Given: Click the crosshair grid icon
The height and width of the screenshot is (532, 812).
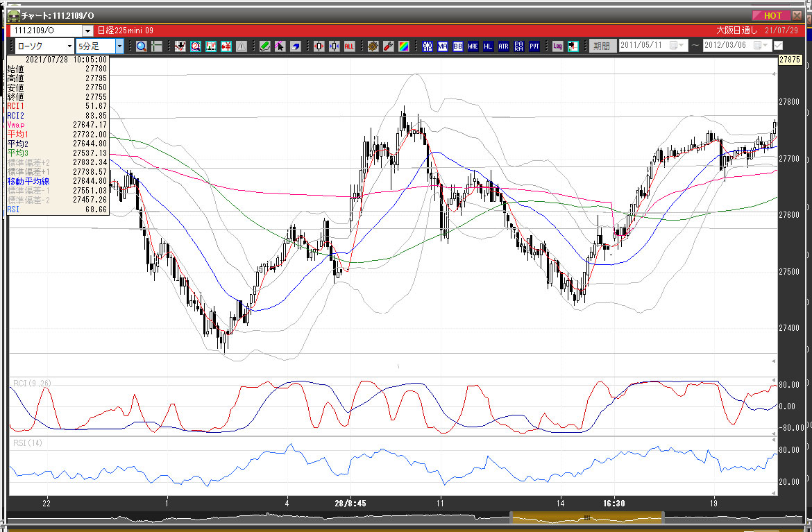Looking at the screenshot, I should (156, 46).
